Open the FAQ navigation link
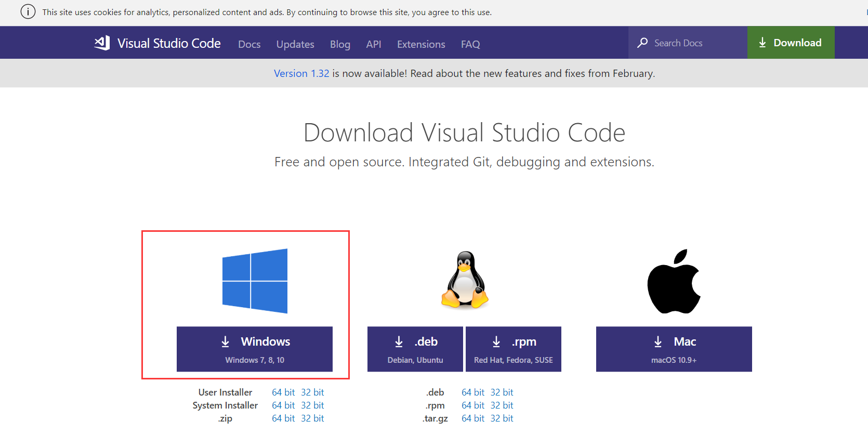Screen dimensions: 868x447 point(470,44)
